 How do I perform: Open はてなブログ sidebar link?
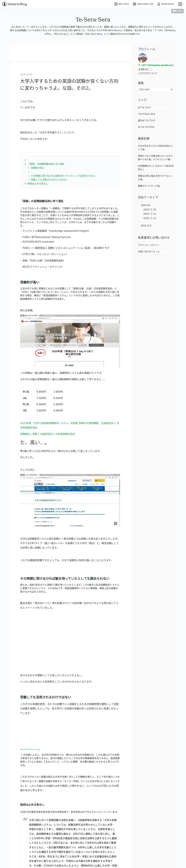[144, 107]
